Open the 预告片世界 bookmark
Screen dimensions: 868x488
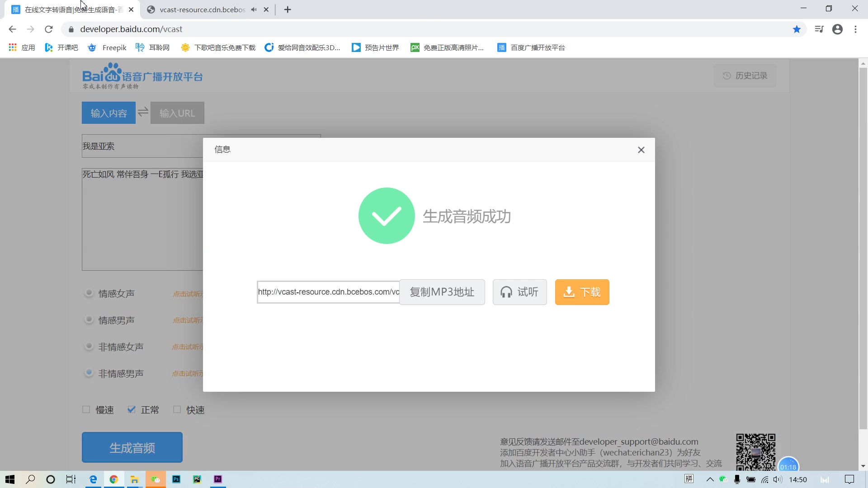click(375, 47)
